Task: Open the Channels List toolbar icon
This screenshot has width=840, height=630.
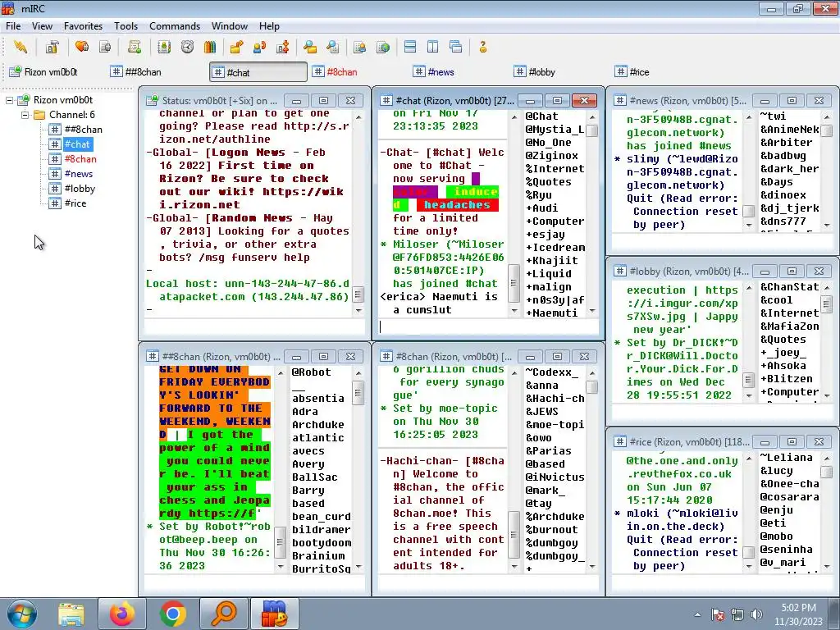Action: (x=105, y=47)
